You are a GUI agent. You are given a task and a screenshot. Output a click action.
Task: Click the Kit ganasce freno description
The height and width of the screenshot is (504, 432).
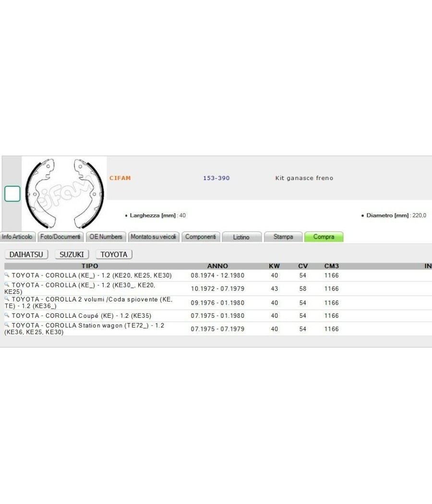(304, 178)
